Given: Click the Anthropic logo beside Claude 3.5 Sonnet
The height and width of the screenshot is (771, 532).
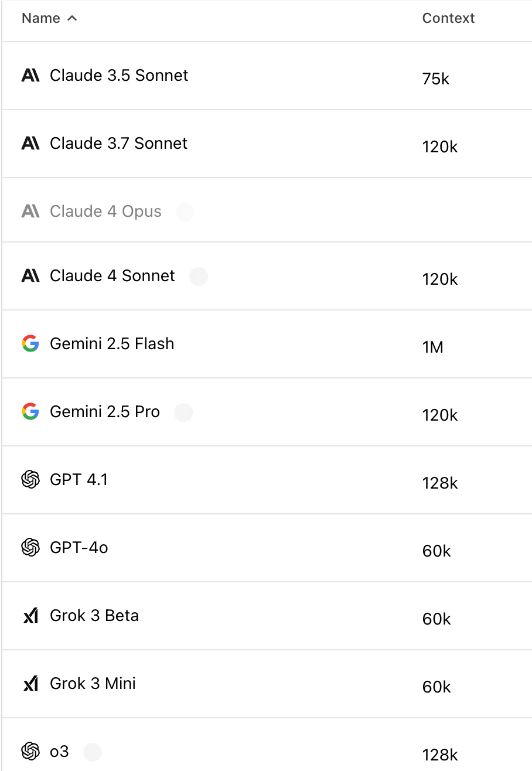Looking at the screenshot, I should pyautogui.click(x=30, y=76).
